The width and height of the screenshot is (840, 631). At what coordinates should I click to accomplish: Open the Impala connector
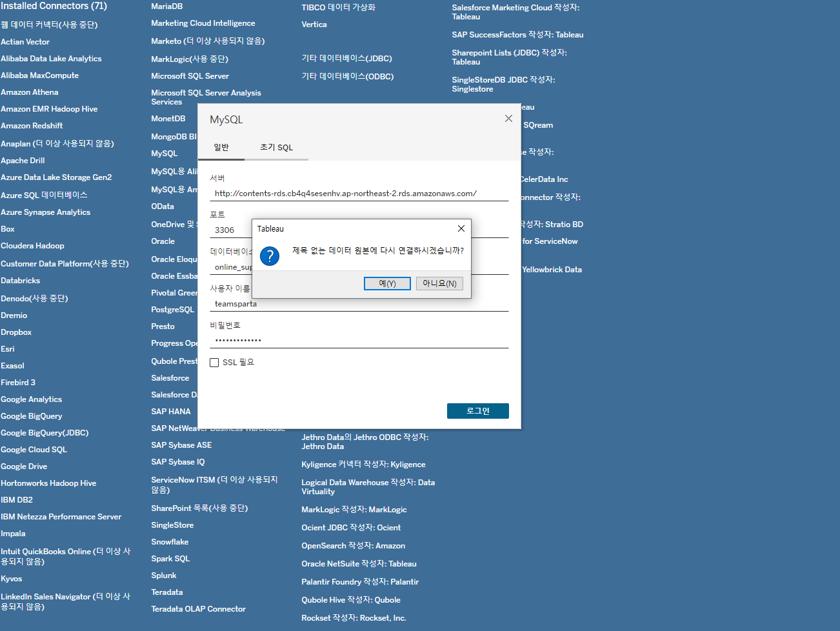[x=13, y=534]
